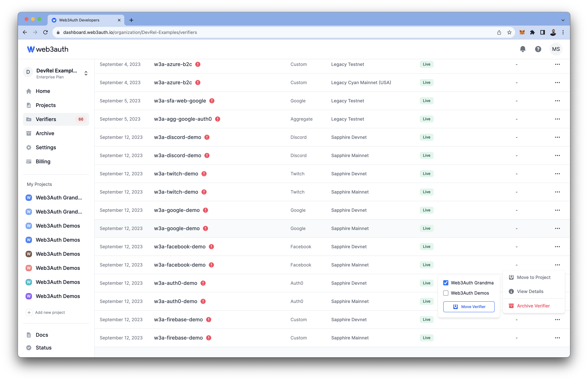The height and width of the screenshot is (381, 588).
Task: Share the page from the address bar
Action: click(x=499, y=32)
